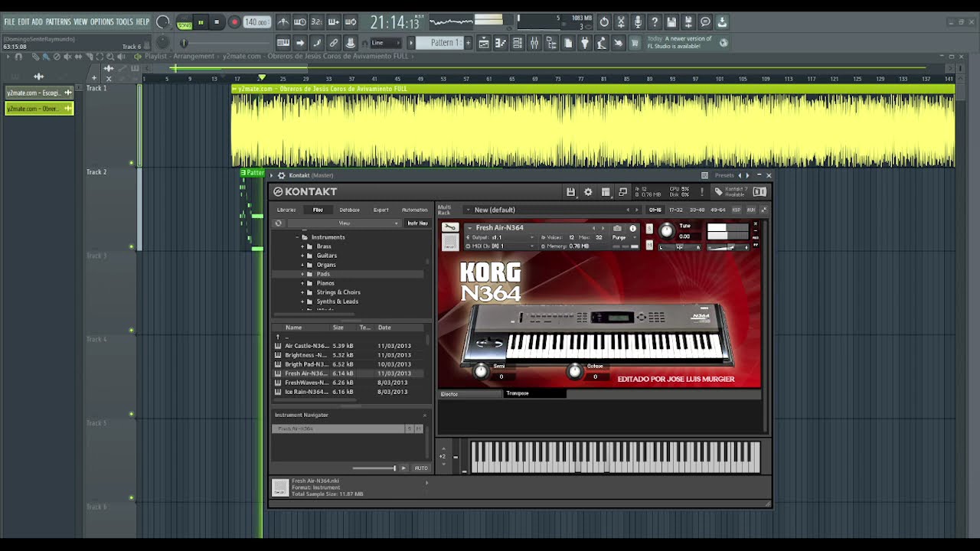Click the Stop playback button
This screenshot has width=980, height=551.
217,22
